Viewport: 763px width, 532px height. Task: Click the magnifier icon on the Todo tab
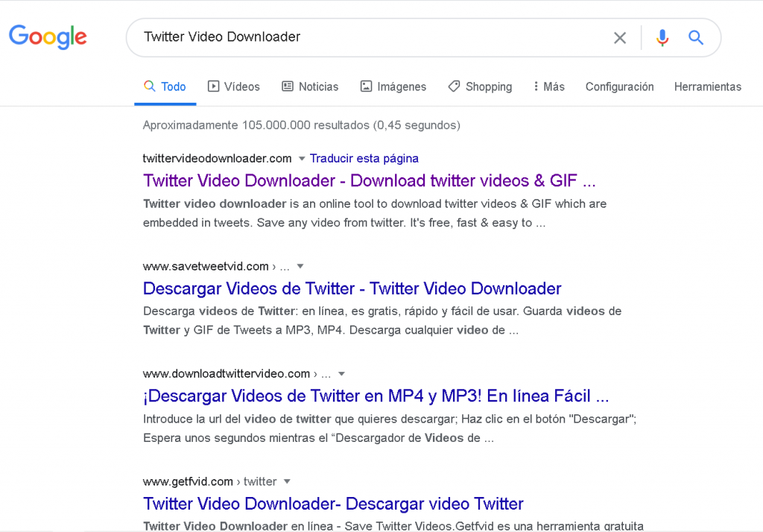click(x=149, y=86)
